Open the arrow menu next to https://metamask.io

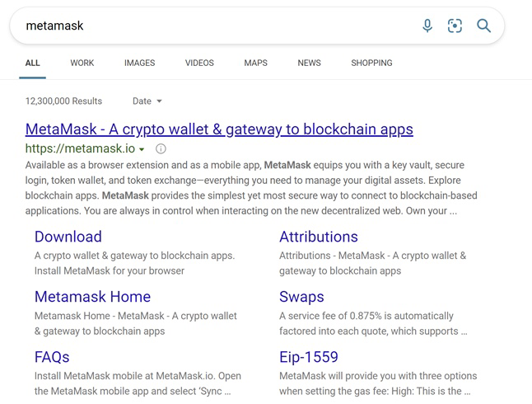142,149
